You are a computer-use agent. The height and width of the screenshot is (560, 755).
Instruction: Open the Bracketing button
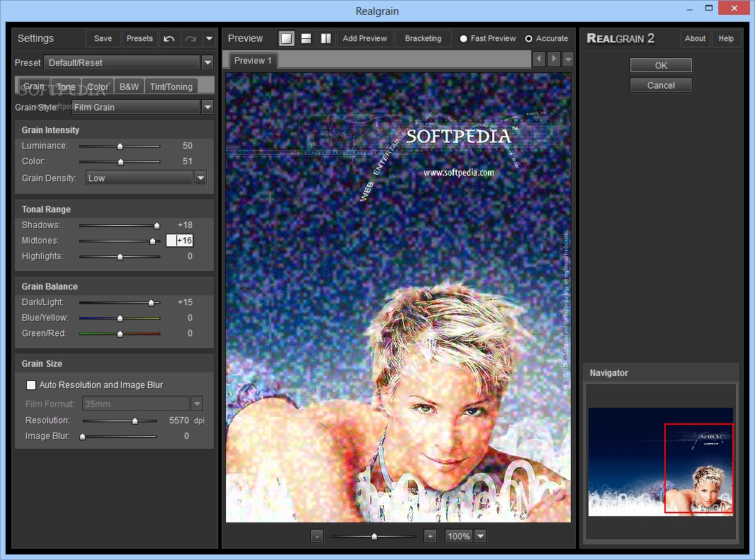tap(423, 38)
